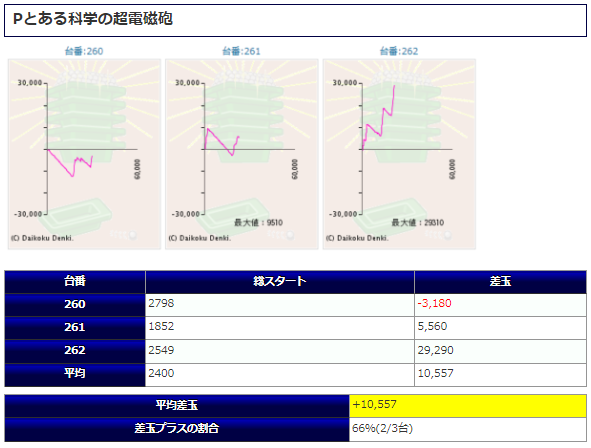Screen dimensions: 591x448
Task: Open the 台番:261 link above the middle graph
Action: tap(241, 51)
